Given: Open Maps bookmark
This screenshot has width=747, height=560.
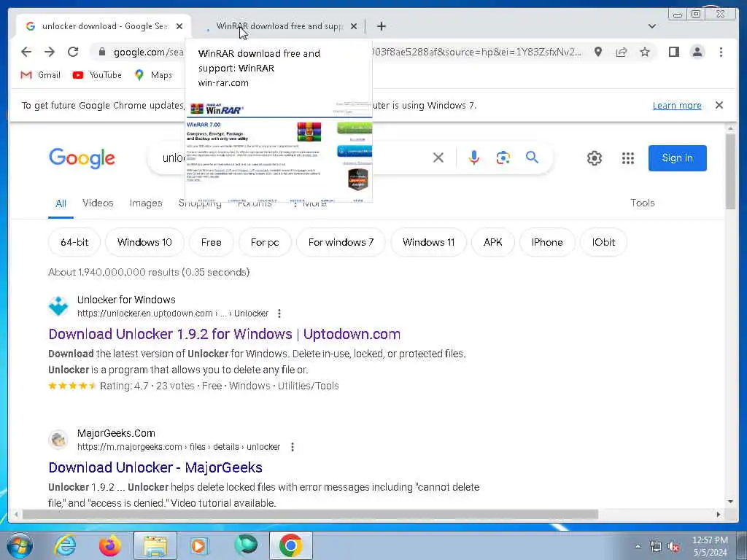Looking at the screenshot, I should 153,75.
